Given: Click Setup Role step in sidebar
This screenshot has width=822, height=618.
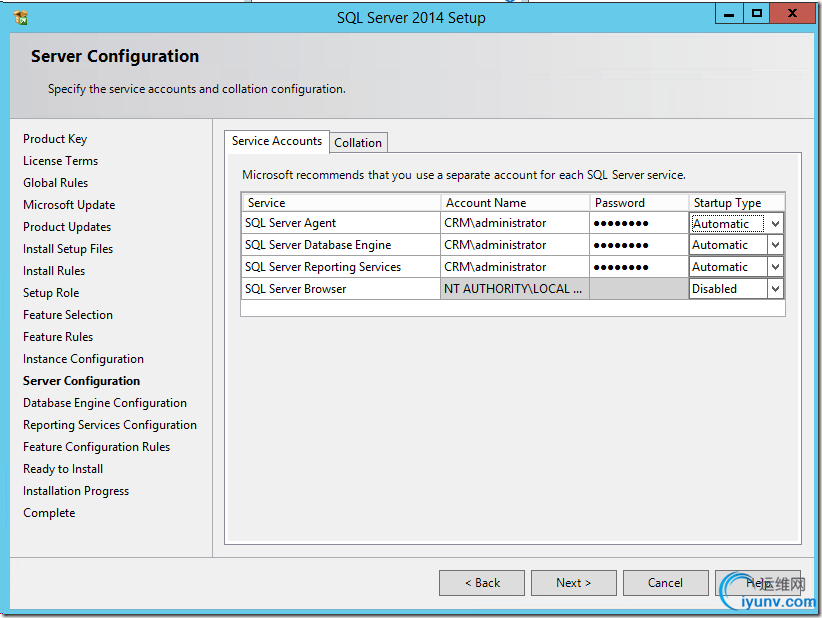Looking at the screenshot, I should [x=51, y=293].
